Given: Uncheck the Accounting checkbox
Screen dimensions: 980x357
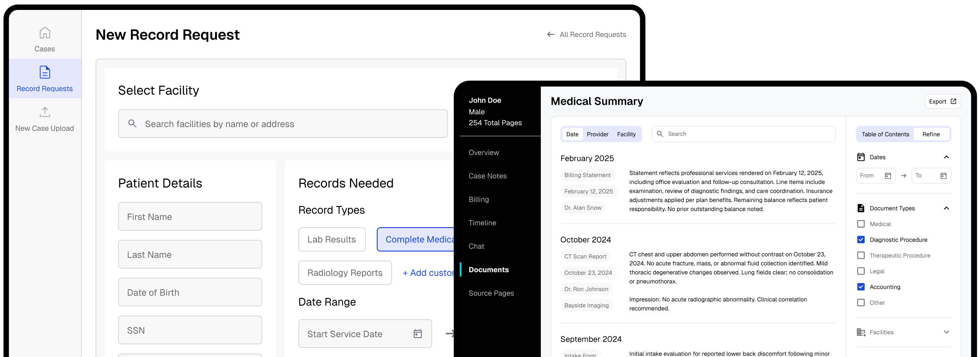Looking at the screenshot, I should (x=861, y=287).
